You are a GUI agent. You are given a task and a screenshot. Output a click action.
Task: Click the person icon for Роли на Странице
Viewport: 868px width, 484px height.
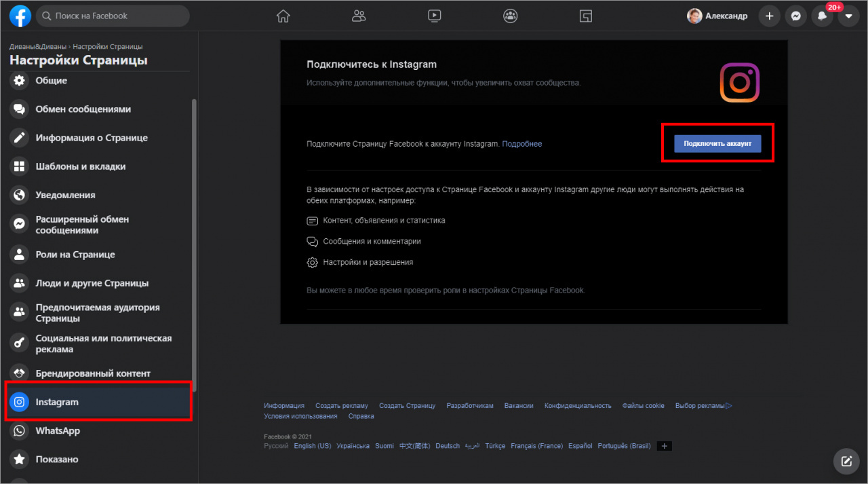pos(20,255)
